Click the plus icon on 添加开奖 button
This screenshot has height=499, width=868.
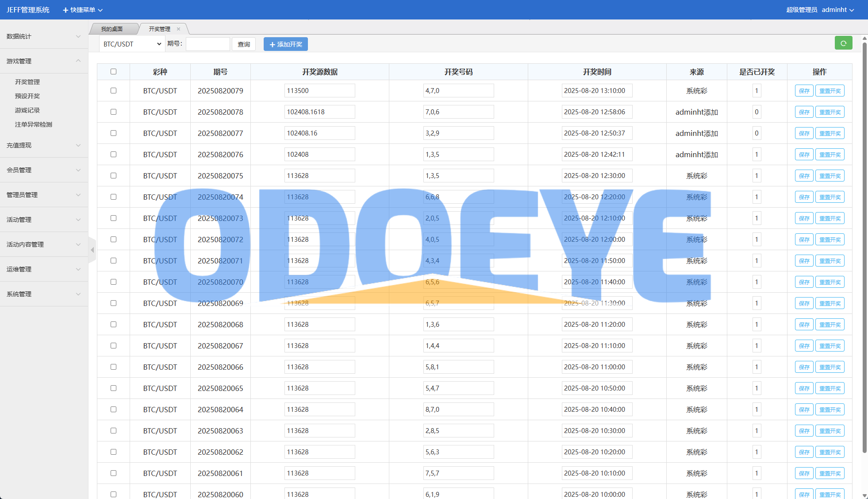pyautogui.click(x=272, y=45)
